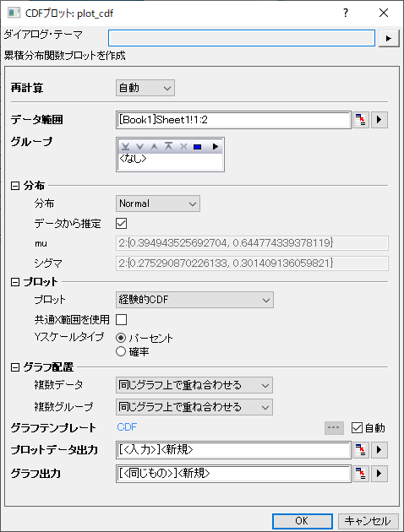Uncheck the データから推定 checkbox
Viewport: 404px width, 532px height.
(121, 223)
